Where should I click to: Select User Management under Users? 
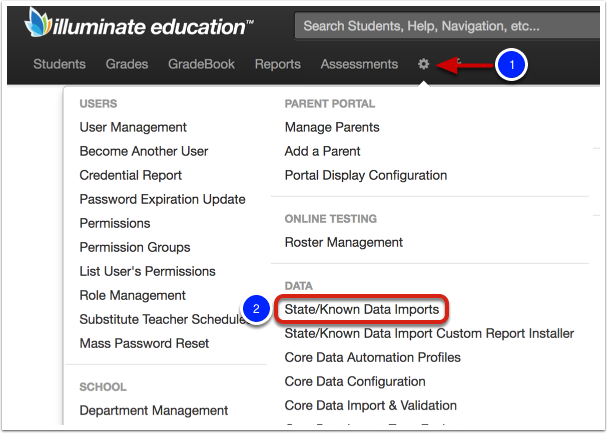[x=133, y=127]
